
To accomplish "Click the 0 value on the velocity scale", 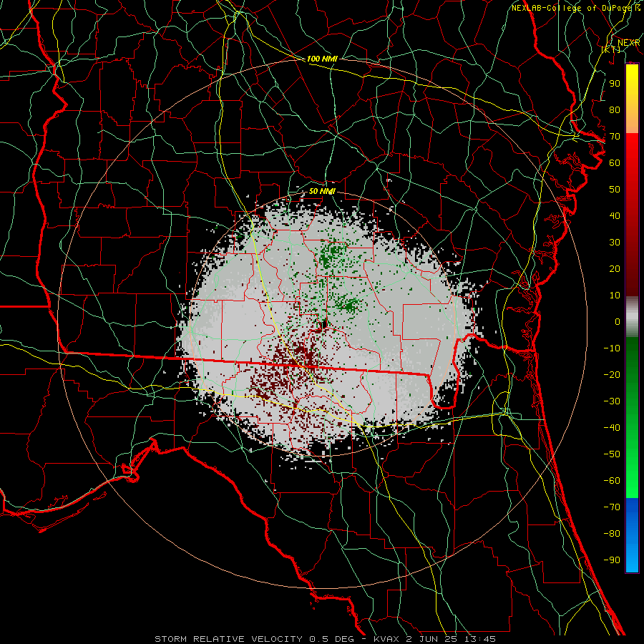I will tap(618, 322).
